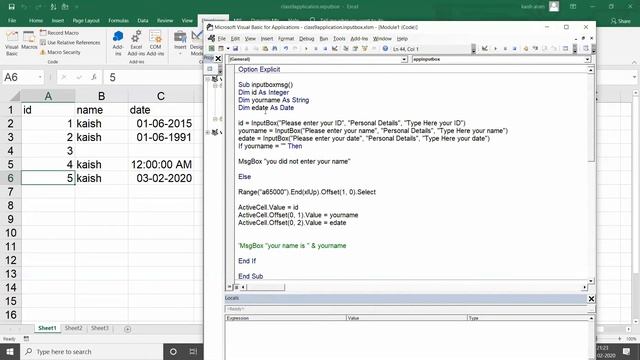The height and width of the screenshot is (360, 640).
Task: Open the (General) object dropdown
Action: click(404, 60)
